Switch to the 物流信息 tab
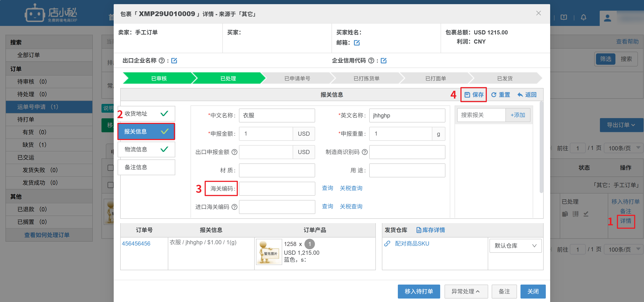Viewport: 644px width, 302px height. (x=146, y=149)
